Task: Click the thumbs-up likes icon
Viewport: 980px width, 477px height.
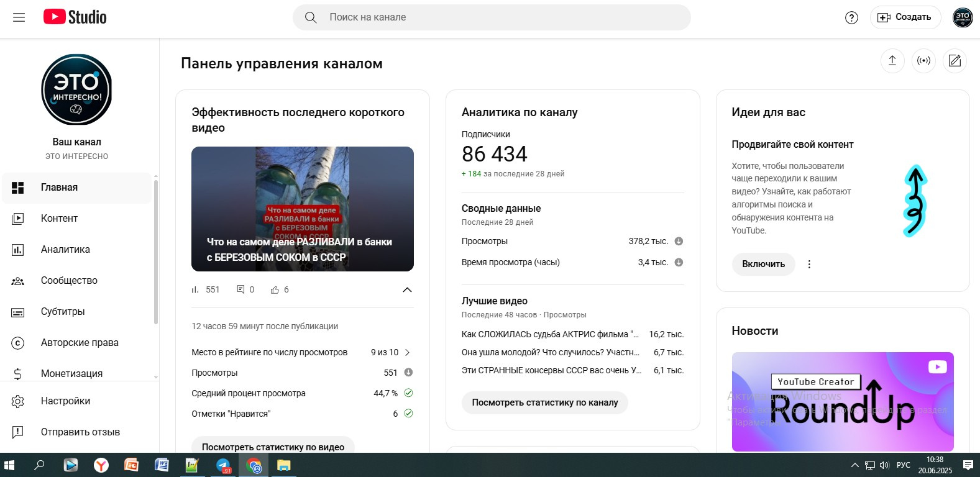Action: (x=275, y=290)
